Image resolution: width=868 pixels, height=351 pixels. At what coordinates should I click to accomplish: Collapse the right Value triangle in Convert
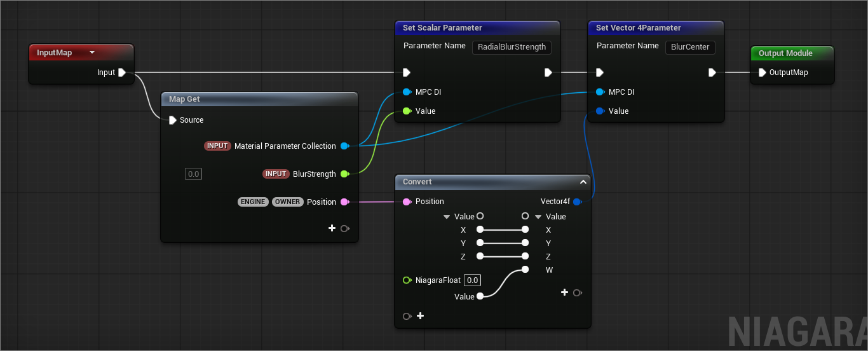(538, 217)
